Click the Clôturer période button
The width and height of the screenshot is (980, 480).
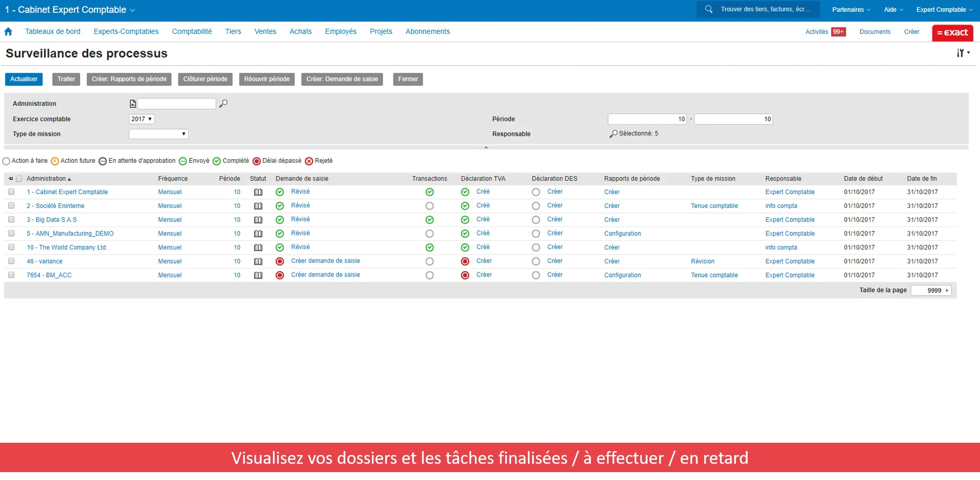pyautogui.click(x=205, y=79)
